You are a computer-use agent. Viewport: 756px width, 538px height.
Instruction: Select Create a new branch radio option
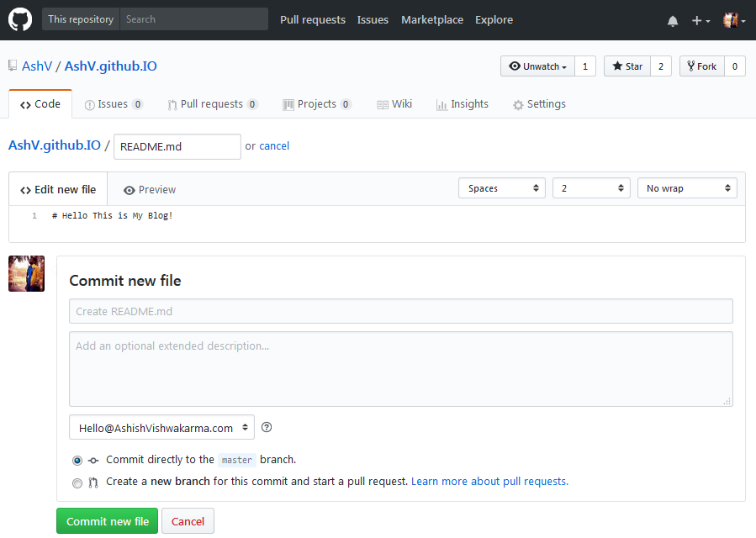pos(77,483)
